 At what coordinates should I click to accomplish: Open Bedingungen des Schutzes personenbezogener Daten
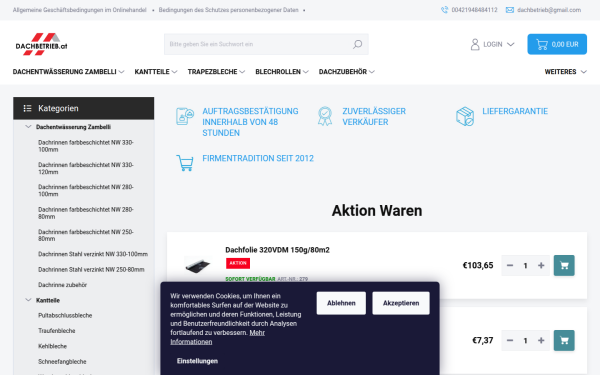pyautogui.click(x=228, y=10)
